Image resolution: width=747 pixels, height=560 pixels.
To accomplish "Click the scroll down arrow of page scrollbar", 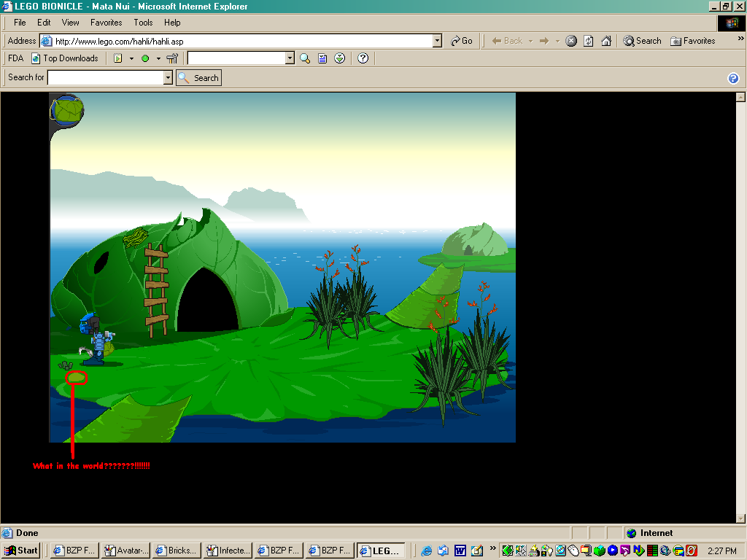I will click(740, 518).
